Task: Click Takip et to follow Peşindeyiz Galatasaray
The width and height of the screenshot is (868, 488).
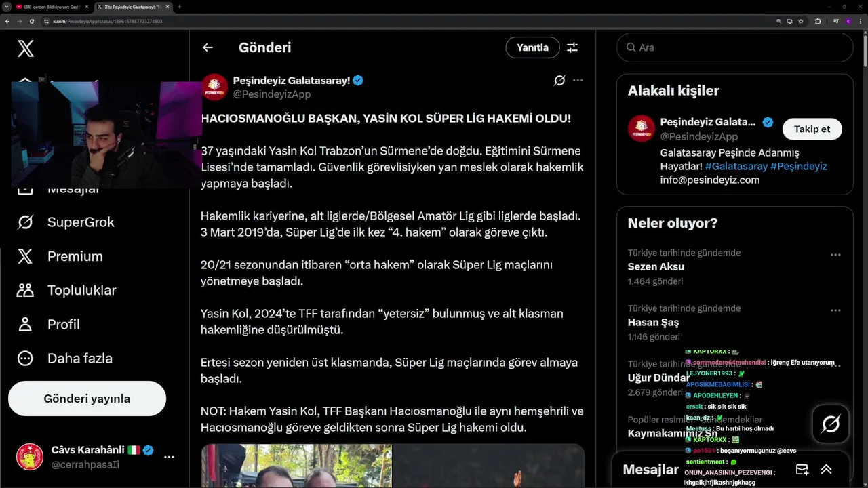Action: tap(812, 129)
